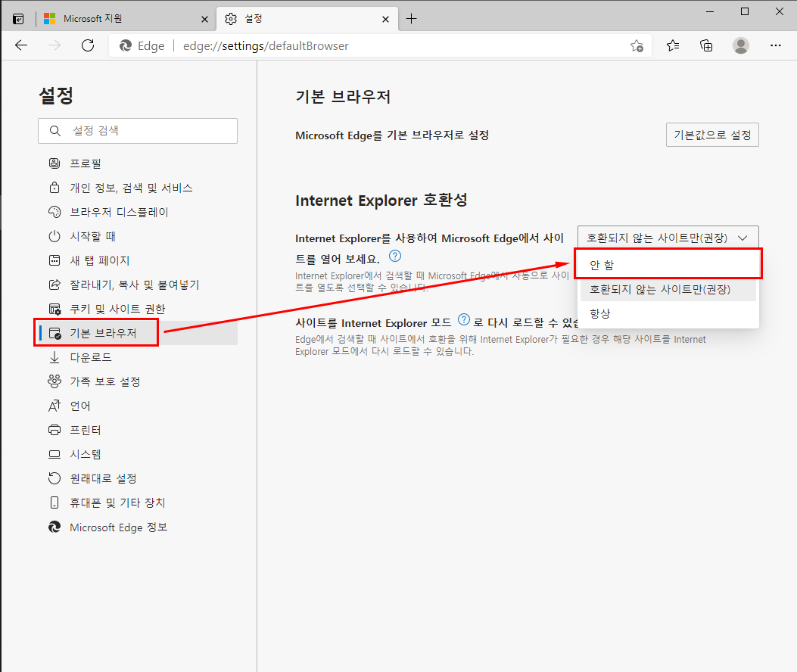Open the Favorites list icon
The image size is (797, 672).
672,45
